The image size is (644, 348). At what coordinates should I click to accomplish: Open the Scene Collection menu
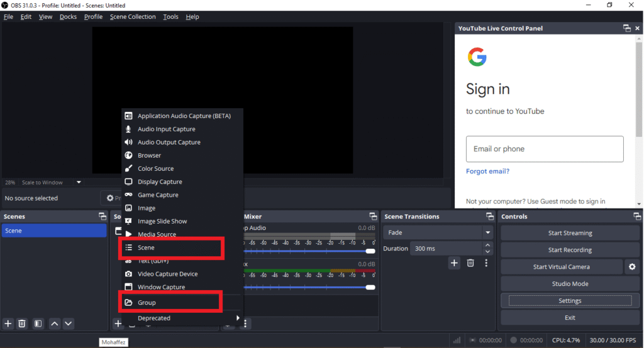[x=133, y=17]
